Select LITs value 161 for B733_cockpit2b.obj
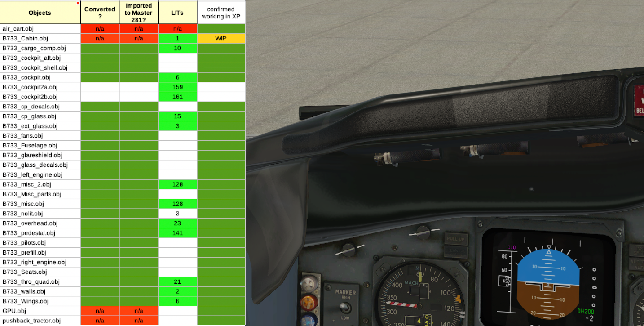Viewport: 644px width, 326px height. click(x=177, y=97)
